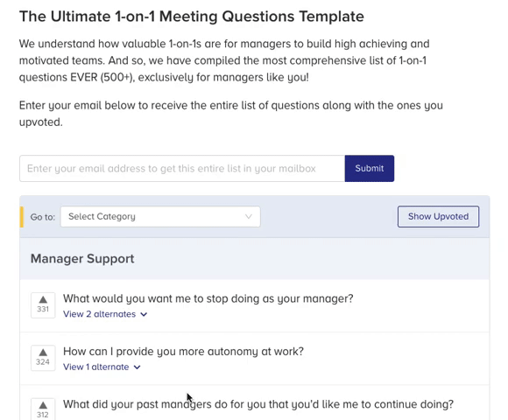Toggle the Show Upvoted filter

point(438,216)
